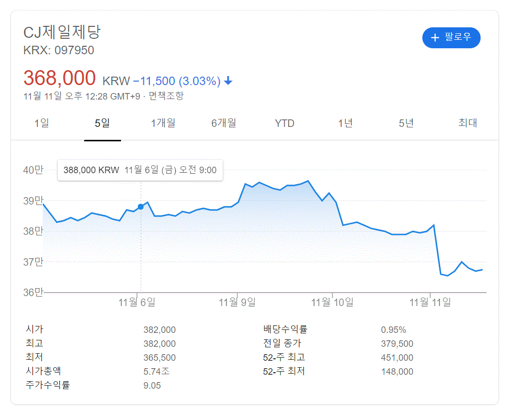This screenshot has width=511, height=420.
Task: Click the 52-주 최고 value 451,000
Action: [397, 358]
